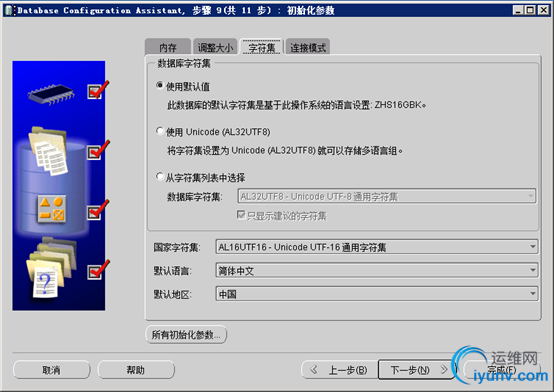
Task: Go back with 上一步(B) button
Action: (x=340, y=370)
